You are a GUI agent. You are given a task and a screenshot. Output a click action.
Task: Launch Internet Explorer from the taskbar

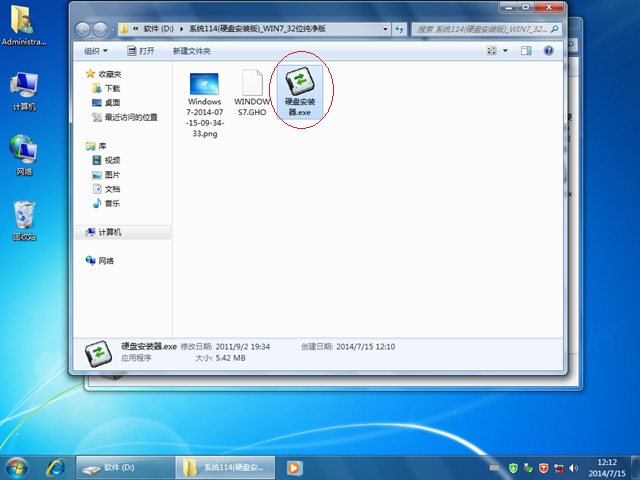click(56, 467)
